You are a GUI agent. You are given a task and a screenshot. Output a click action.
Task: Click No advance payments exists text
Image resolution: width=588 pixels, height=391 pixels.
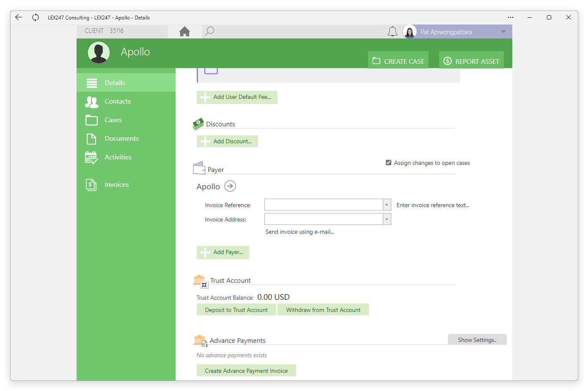(231, 355)
